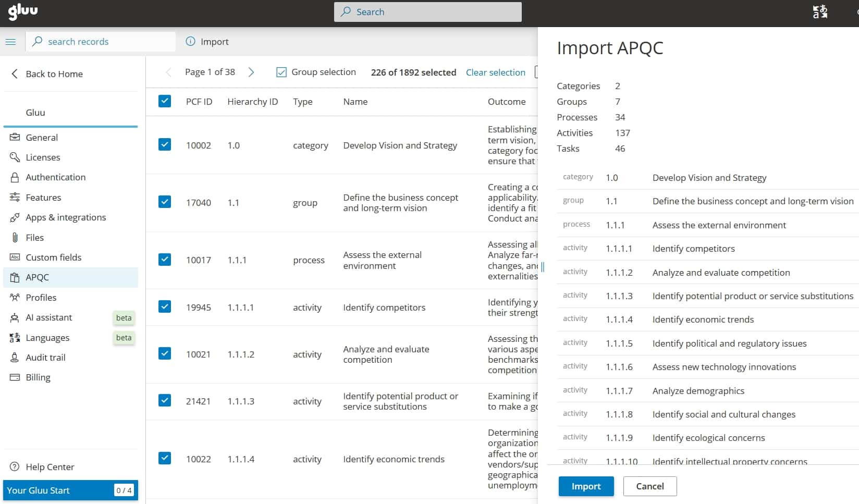Open the Licenses section
Image resolution: width=859 pixels, height=504 pixels.
tap(70, 157)
